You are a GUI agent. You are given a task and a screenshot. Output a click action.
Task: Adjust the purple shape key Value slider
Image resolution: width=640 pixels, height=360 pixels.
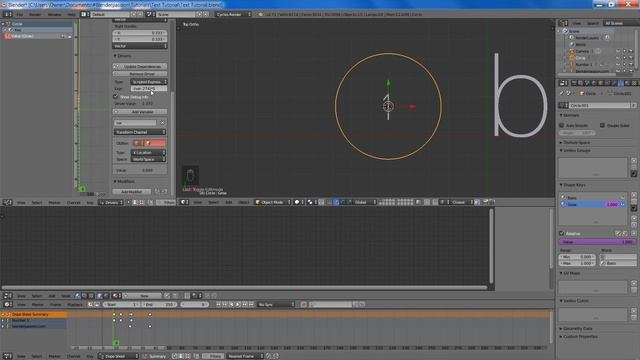click(596, 242)
